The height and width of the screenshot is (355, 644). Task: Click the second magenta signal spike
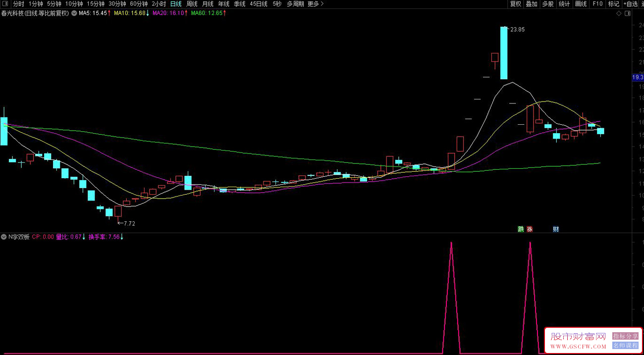click(x=530, y=297)
